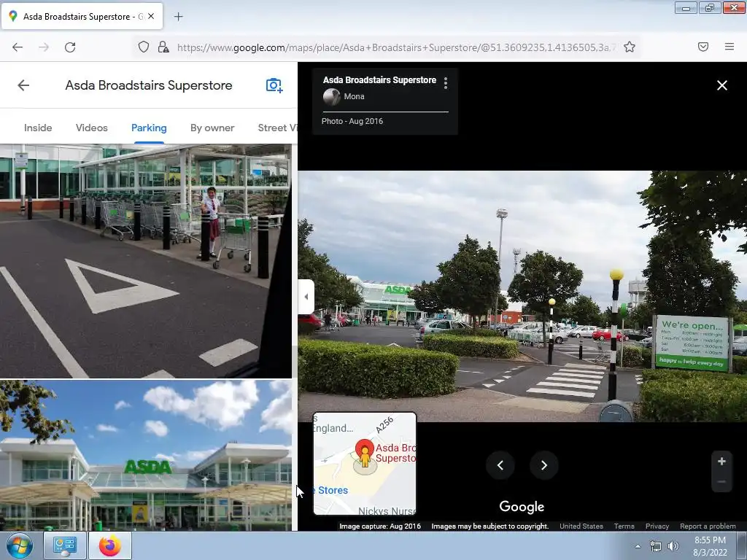Open the Terms link
This screenshot has height=560, width=747.
tap(624, 526)
